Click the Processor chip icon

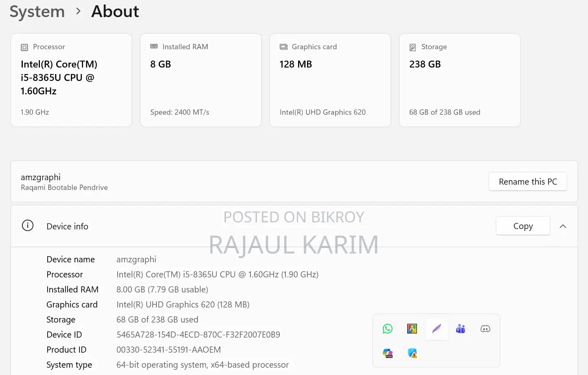24,47
